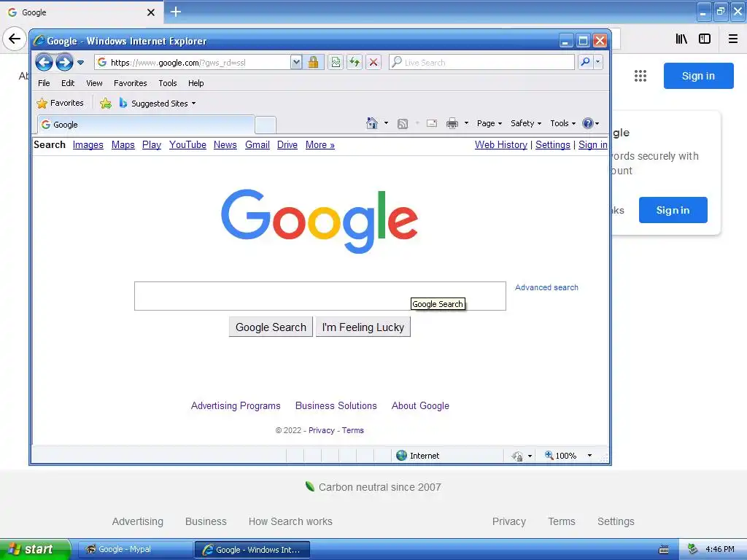Screen dimensions: 747x560
Task: Open the Images link on Google bar
Action: click(88, 145)
